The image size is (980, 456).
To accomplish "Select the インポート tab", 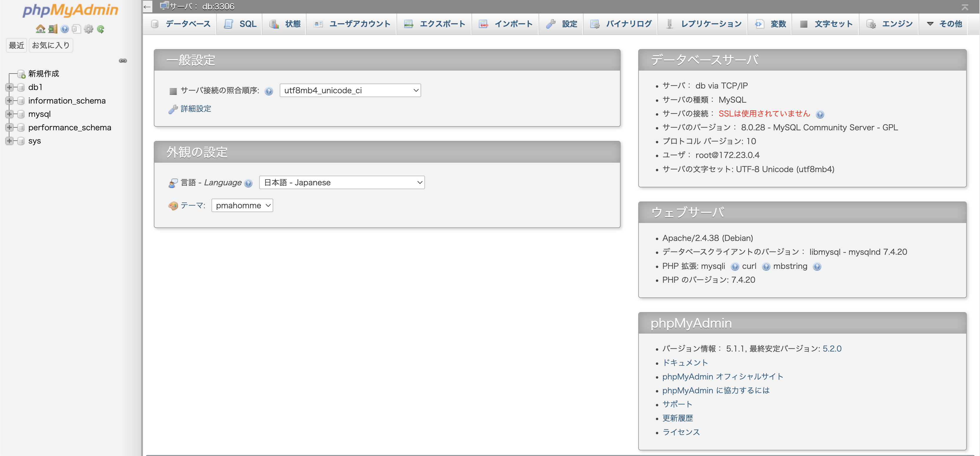I will (506, 24).
